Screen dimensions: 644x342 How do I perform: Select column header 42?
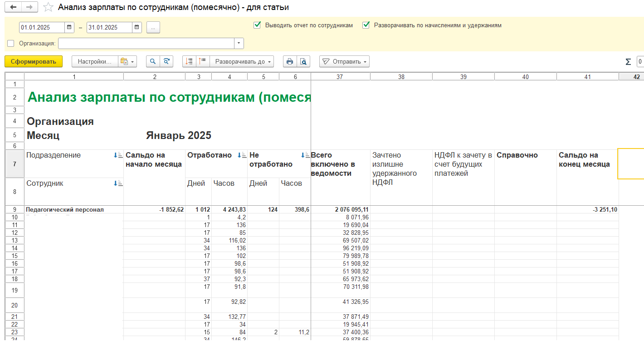point(631,77)
